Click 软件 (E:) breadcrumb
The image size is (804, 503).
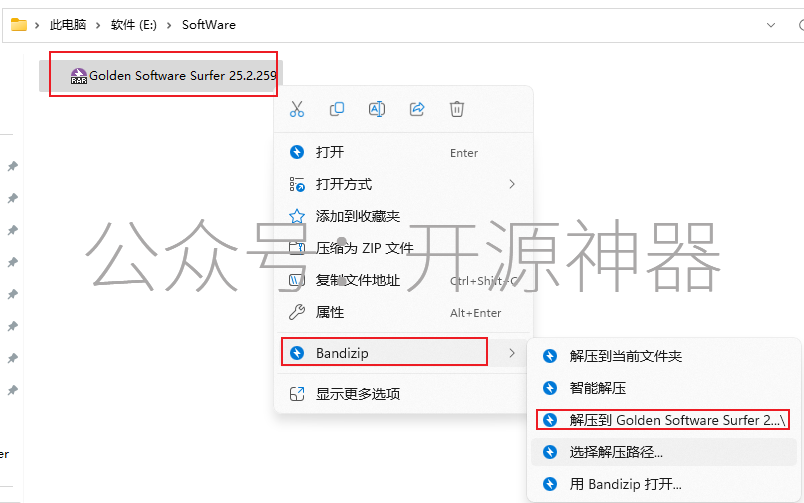133,25
